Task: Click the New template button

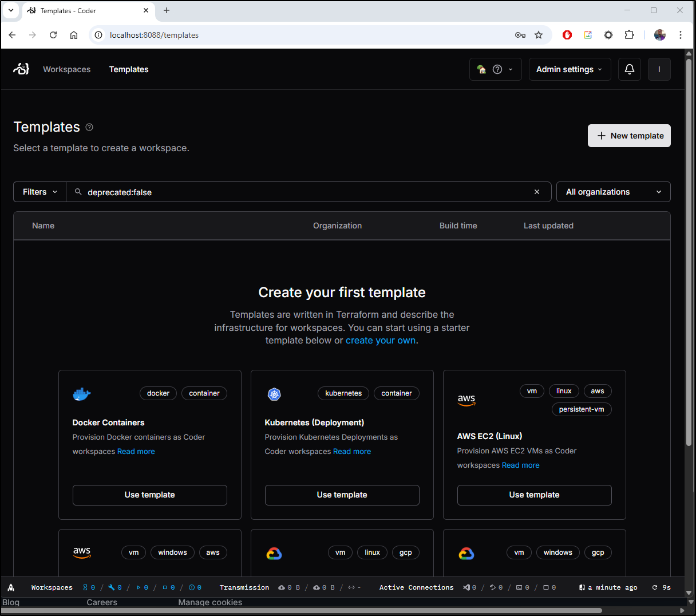Action: (x=629, y=136)
